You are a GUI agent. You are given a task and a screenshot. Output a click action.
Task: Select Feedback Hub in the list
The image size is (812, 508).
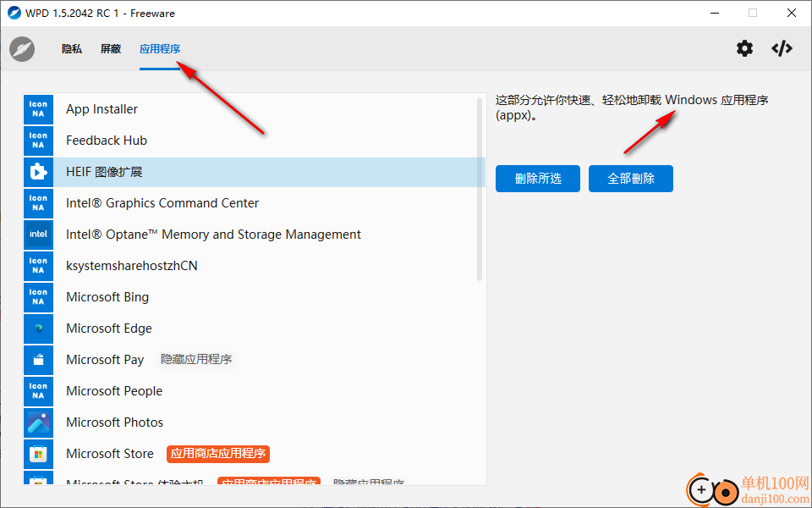pyautogui.click(x=255, y=141)
